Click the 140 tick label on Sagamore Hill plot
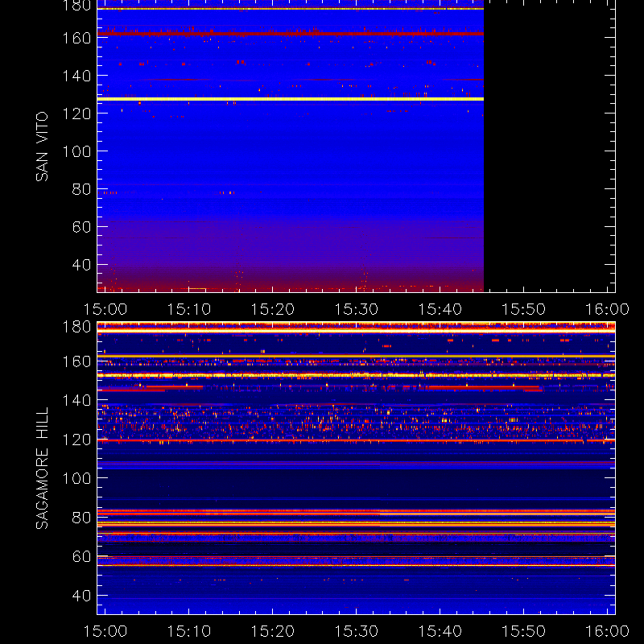The width and height of the screenshot is (644, 644). (x=76, y=400)
